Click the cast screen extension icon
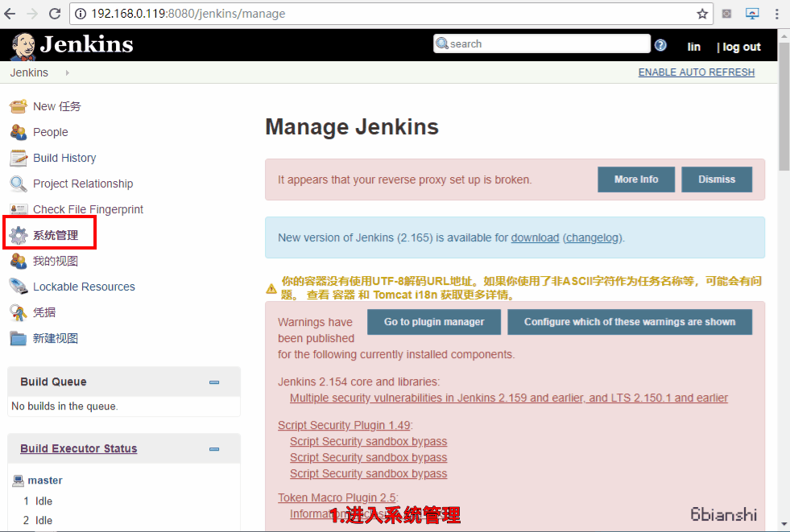 (752, 14)
